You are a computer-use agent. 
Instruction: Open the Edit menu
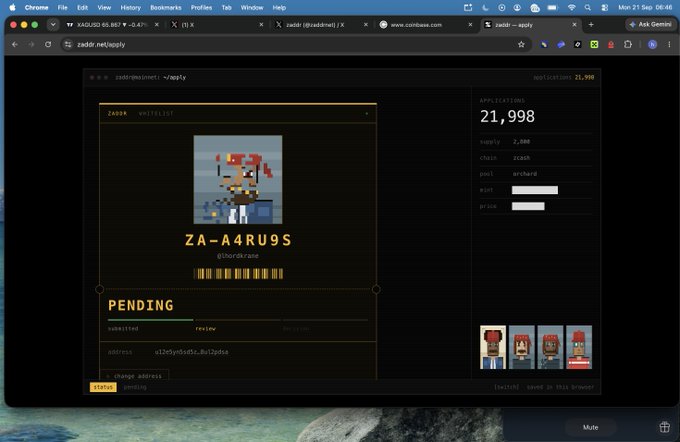click(82, 7)
